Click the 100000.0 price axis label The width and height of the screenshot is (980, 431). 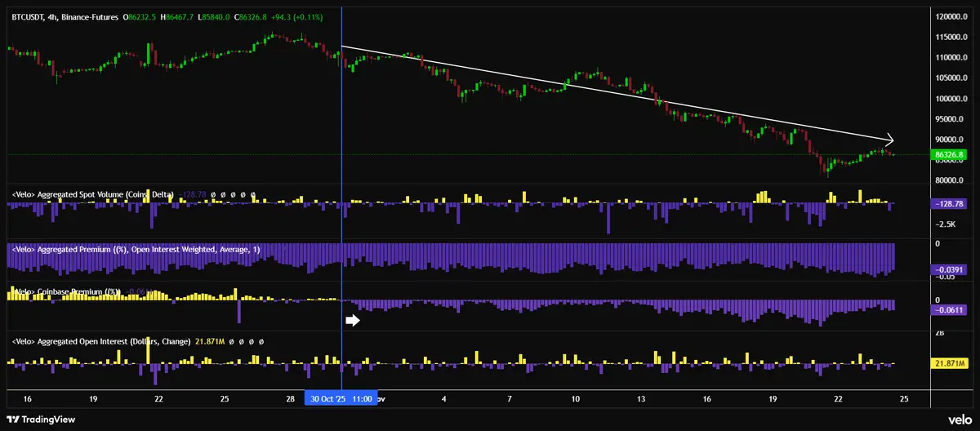(951, 99)
